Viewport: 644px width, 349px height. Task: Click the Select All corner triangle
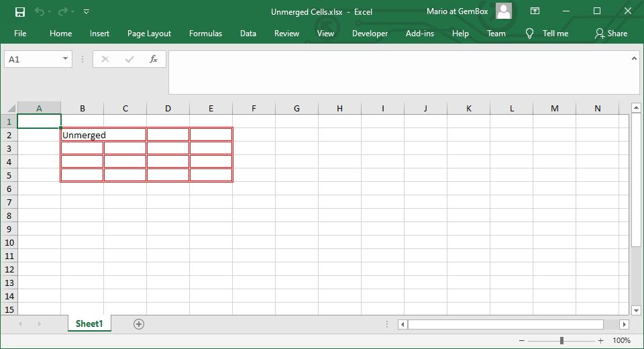9,109
